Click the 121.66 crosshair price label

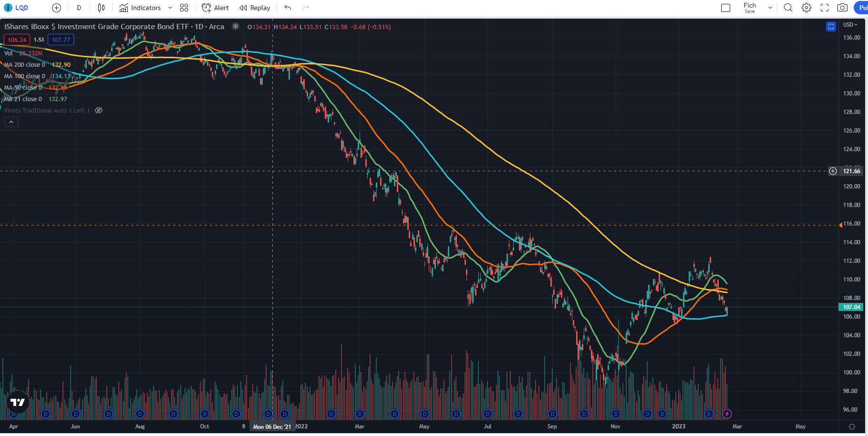tap(851, 171)
